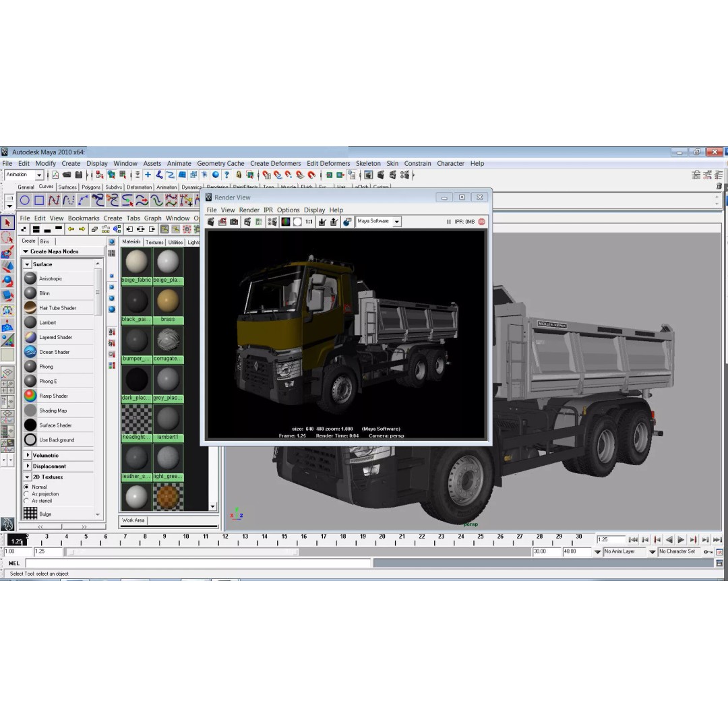Screen dimensions: 728x728
Task: Open the Animation menu set dropdown
Action: pyautogui.click(x=39, y=175)
